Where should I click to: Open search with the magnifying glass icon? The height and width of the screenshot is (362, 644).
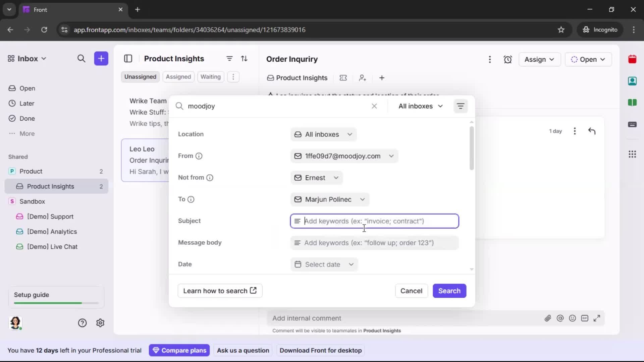[82, 58]
